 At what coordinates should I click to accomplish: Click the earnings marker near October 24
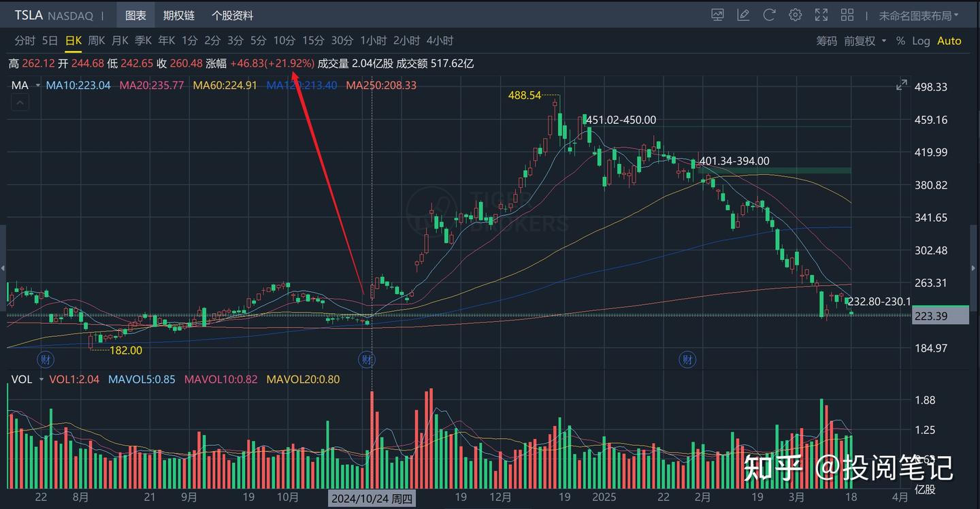pos(367,359)
